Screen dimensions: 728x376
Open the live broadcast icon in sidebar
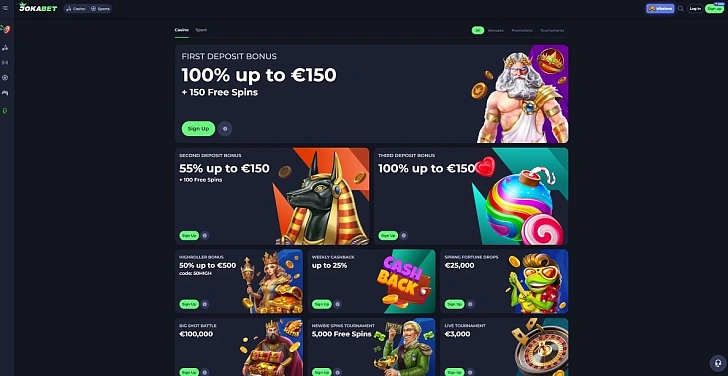click(5, 63)
